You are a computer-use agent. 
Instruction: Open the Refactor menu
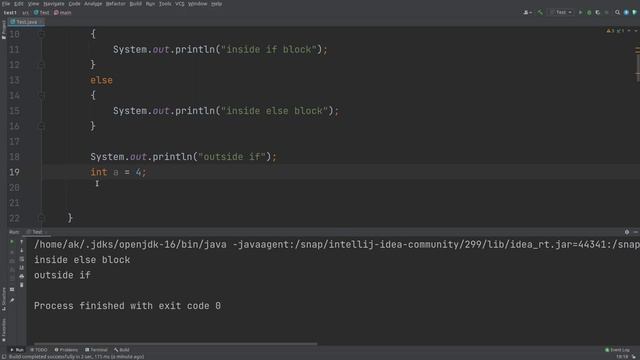point(116,4)
